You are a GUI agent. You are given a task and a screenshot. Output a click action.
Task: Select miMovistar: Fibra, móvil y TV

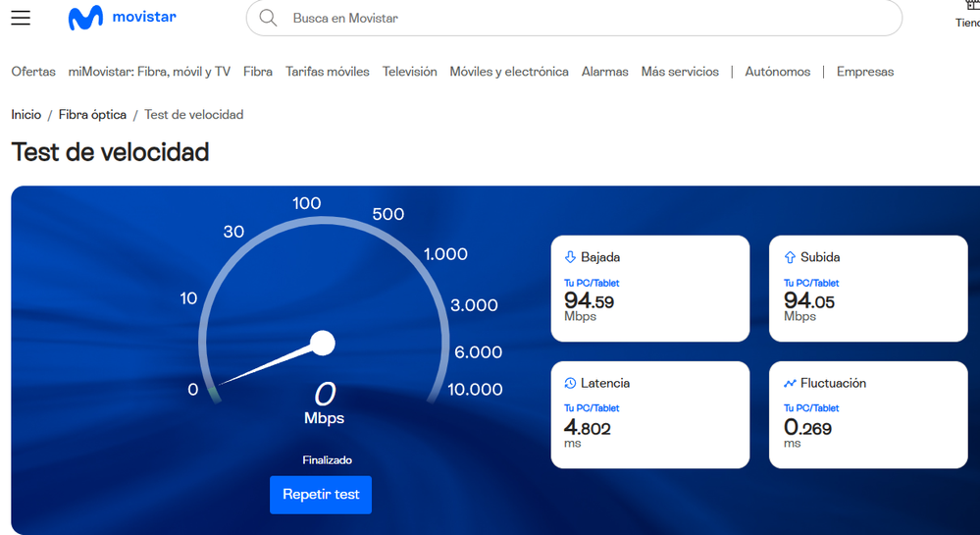(x=149, y=72)
